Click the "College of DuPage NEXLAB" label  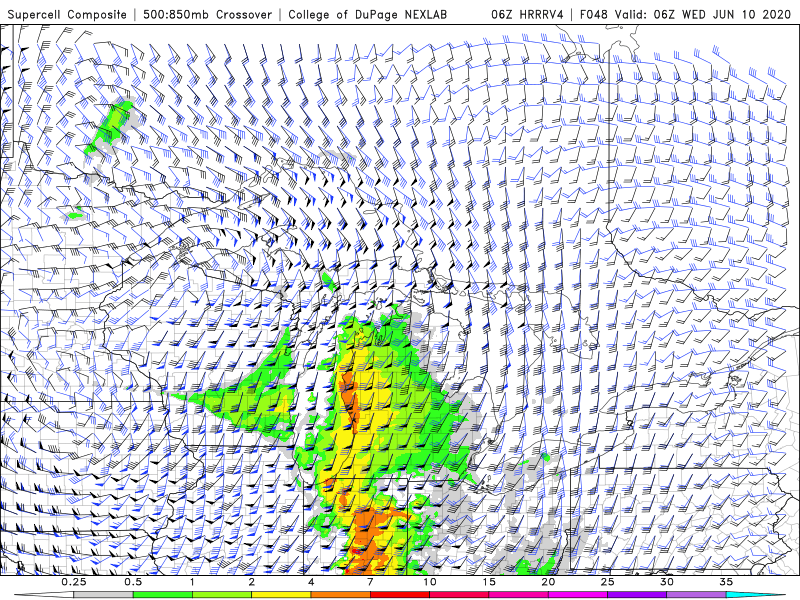tap(367, 14)
